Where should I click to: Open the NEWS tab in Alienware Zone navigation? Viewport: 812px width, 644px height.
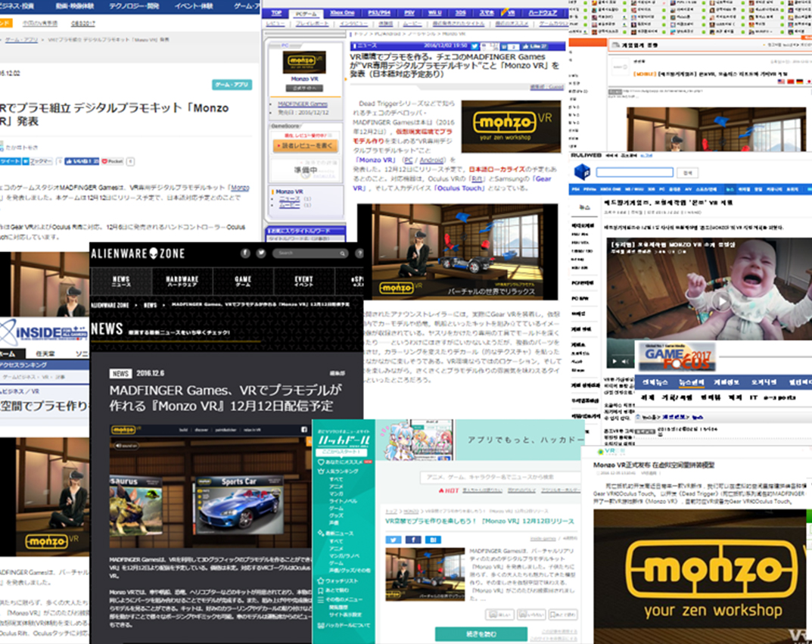[x=121, y=281]
